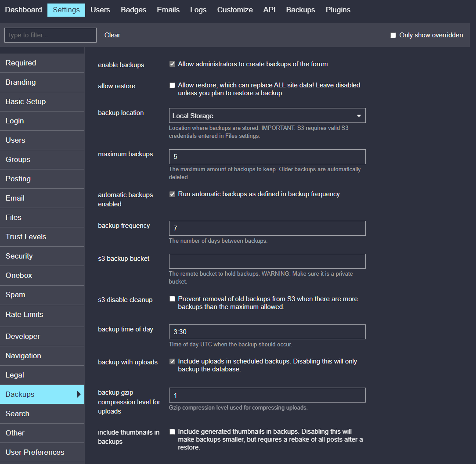The image size is (476, 464).
Task: Open the backup location dropdown
Action: tap(267, 115)
